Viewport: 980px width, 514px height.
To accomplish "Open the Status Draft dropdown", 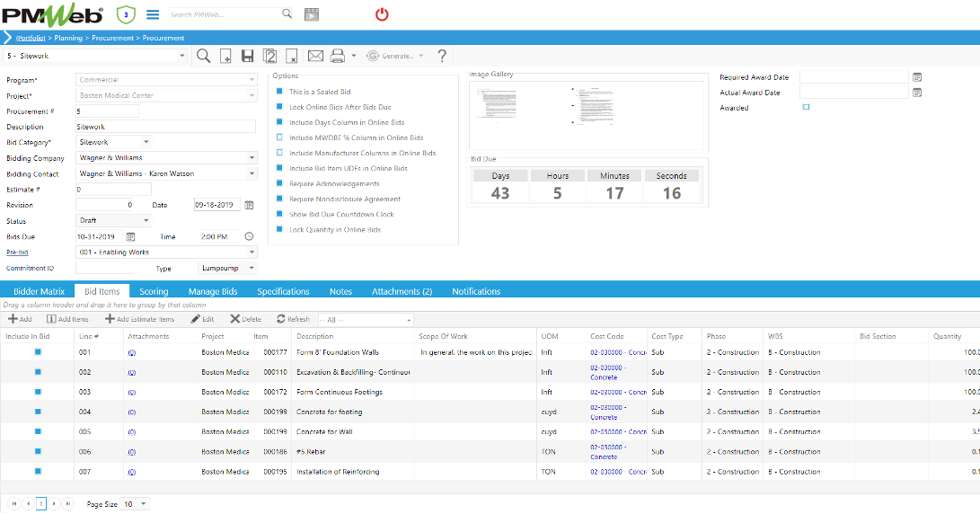I will tap(146, 220).
